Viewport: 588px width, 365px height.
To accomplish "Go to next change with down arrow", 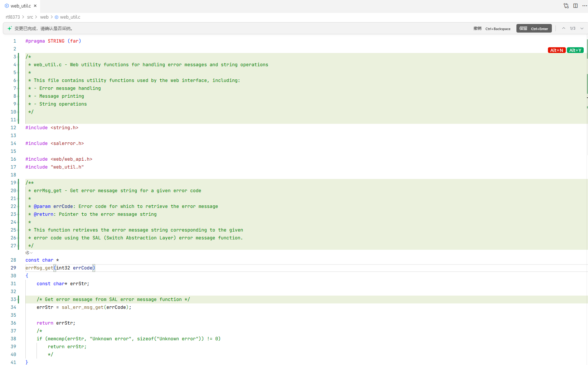I will point(582,28).
